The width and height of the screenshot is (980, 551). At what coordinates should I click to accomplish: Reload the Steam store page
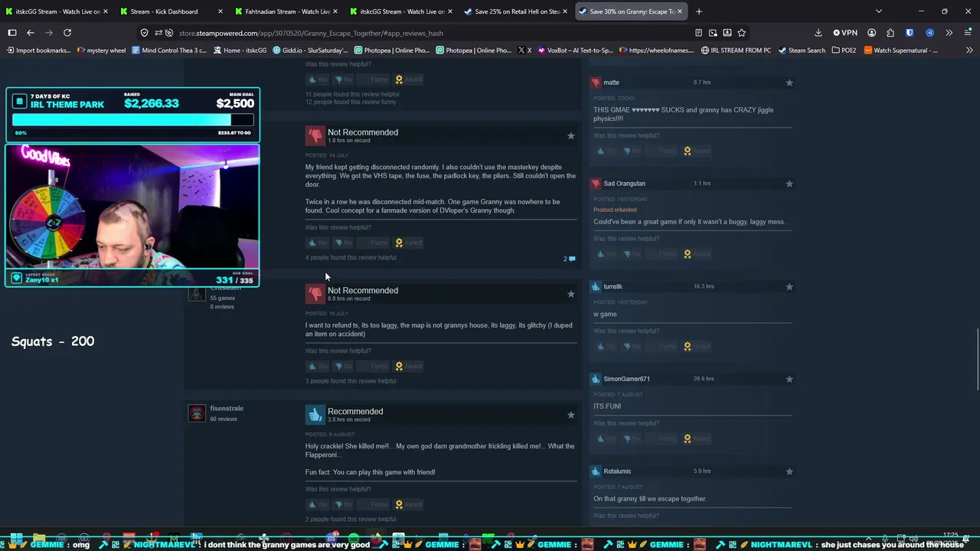point(67,33)
